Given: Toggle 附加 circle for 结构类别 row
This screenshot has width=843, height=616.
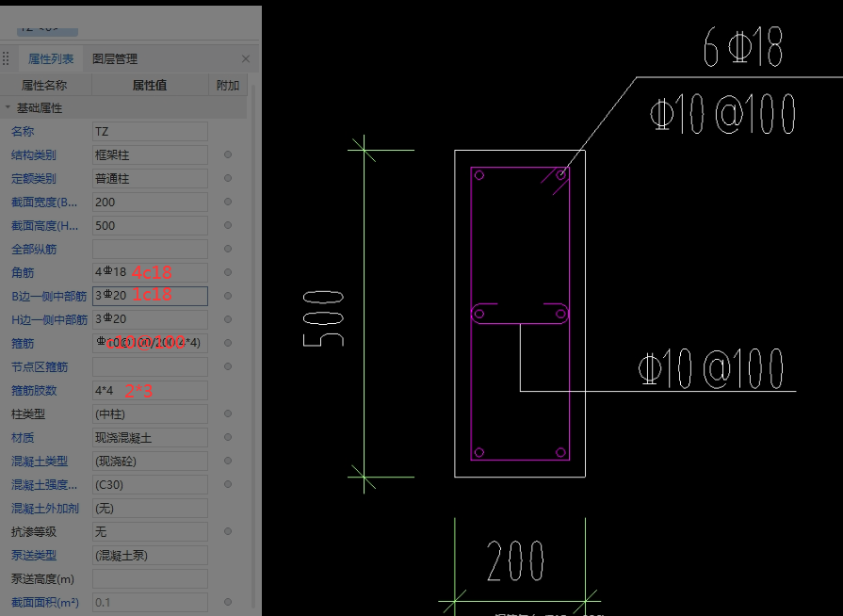Looking at the screenshot, I should click(x=228, y=154).
